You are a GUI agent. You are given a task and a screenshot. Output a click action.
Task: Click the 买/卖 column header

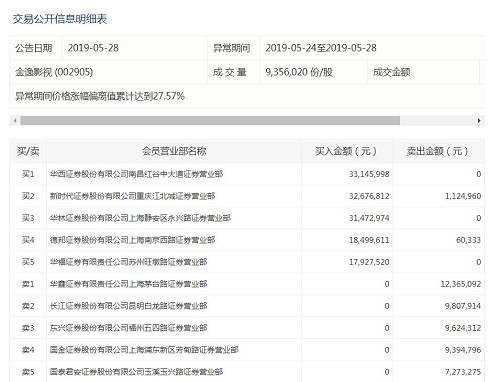click(28, 151)
